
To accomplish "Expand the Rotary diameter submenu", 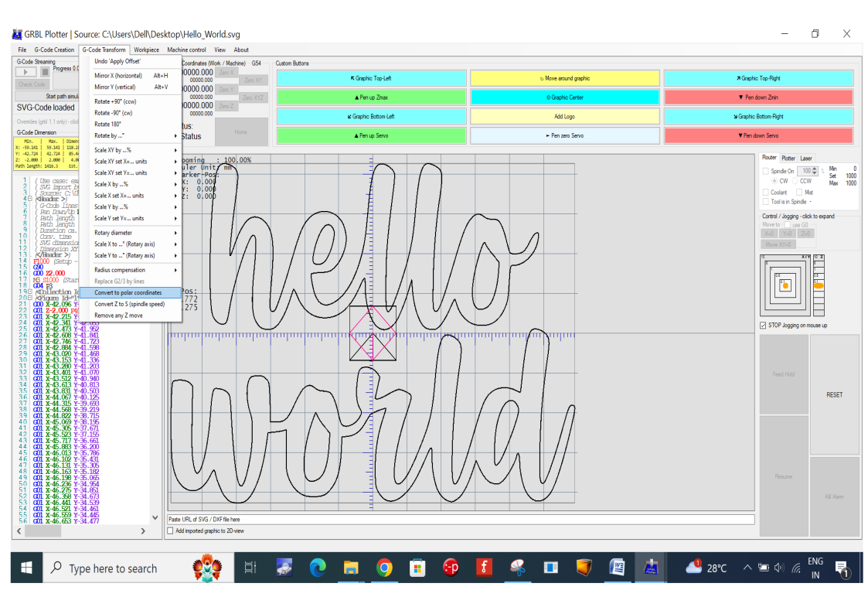I will (131, 233).
